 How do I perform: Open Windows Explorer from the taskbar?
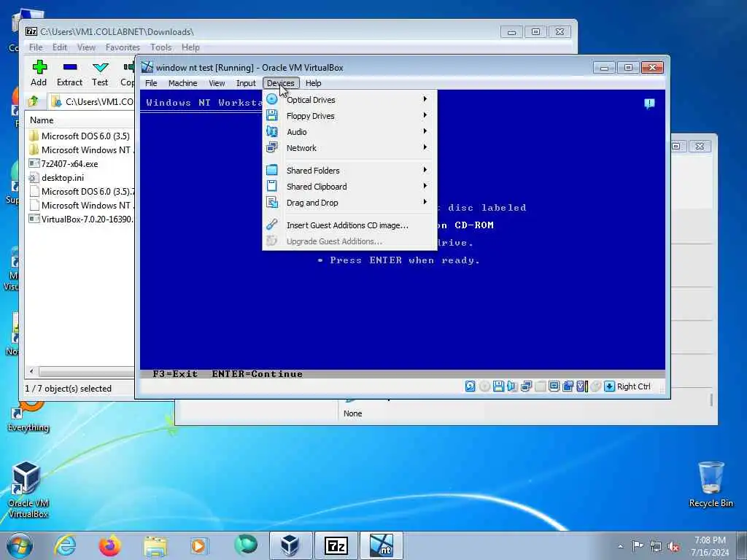point(155,545)
